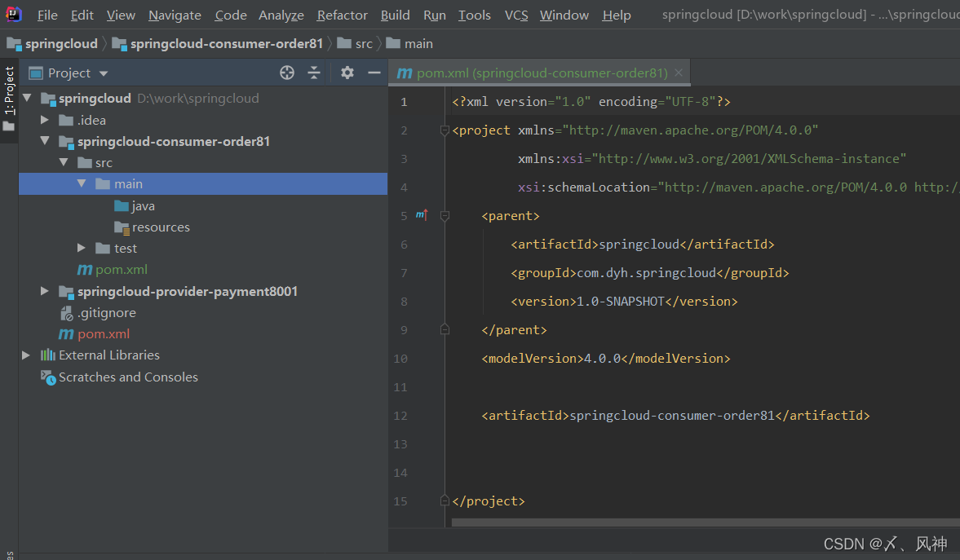
Task: Open the Analyze menu
Action: pos(281,15)
